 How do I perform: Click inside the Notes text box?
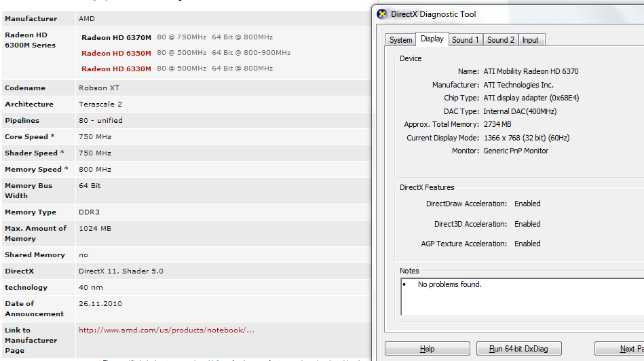[523, 297]
